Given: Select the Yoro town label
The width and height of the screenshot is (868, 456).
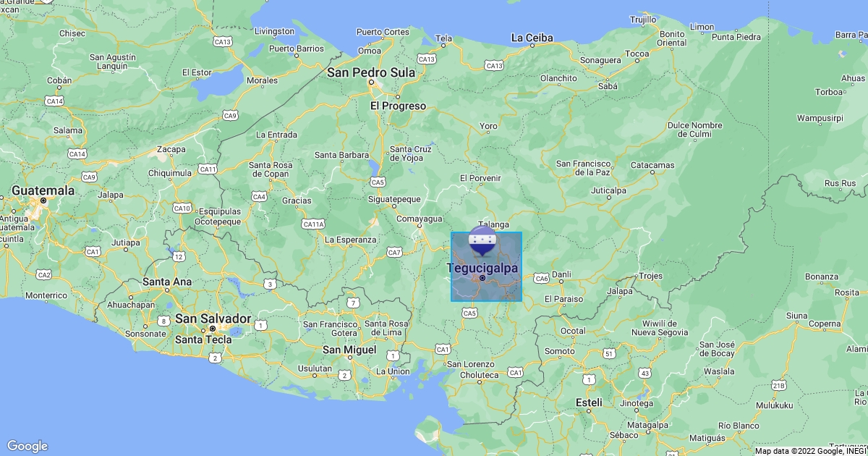Looking at the screenshot, I should 489,126.
